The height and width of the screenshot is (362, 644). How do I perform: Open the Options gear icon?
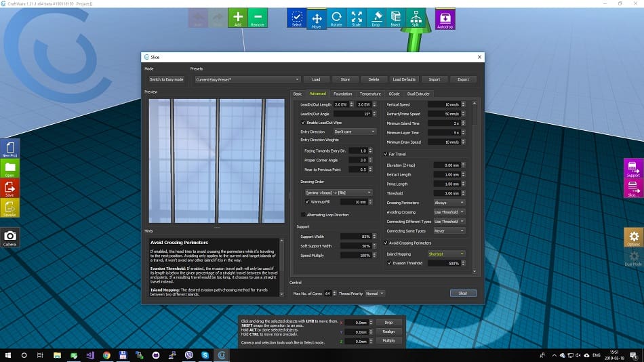(633, 238)
